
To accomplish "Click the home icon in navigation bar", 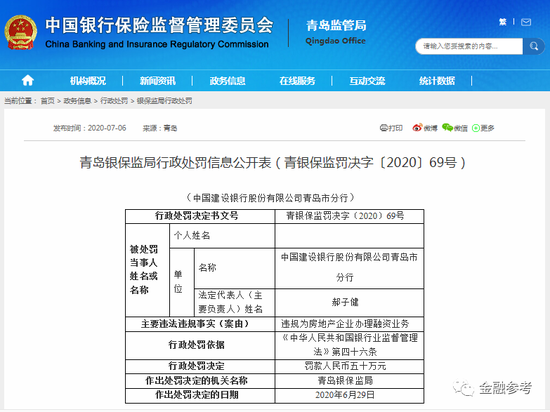I will pos(28,81).
